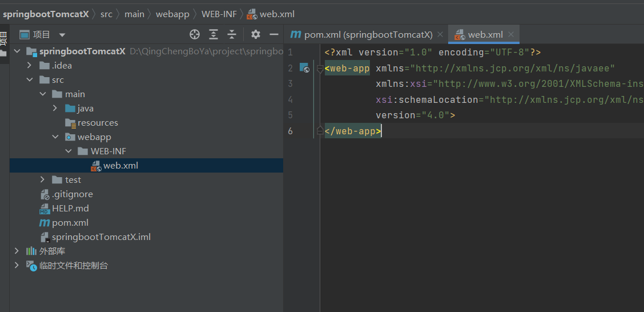Screen dimensions: 644x312
Task: Click the locate/select opened file target icon
Action: (195, 34)
